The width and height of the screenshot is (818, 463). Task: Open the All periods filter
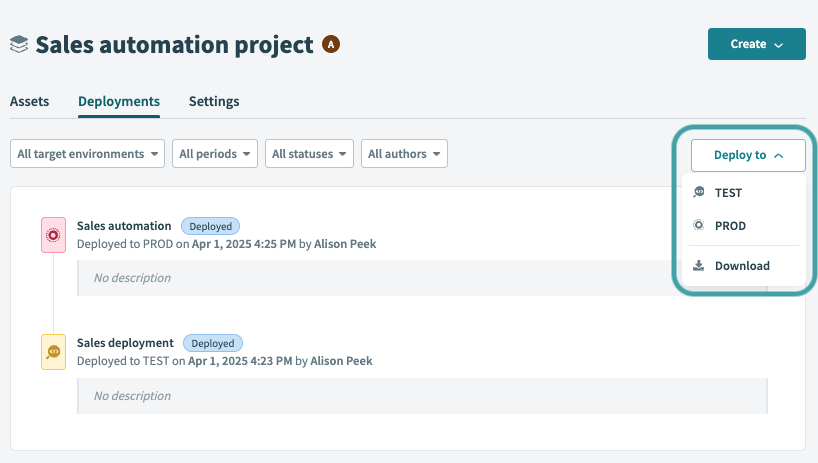pos(215,154)
